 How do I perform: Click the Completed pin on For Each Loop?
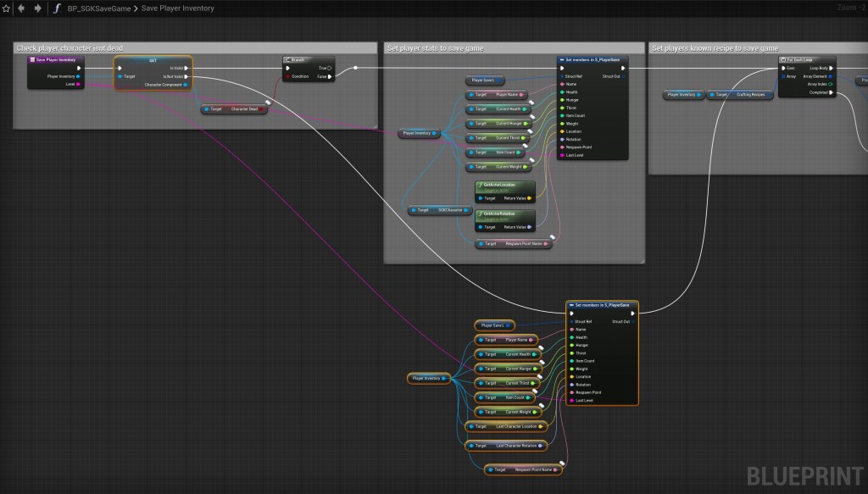point(830,92)
